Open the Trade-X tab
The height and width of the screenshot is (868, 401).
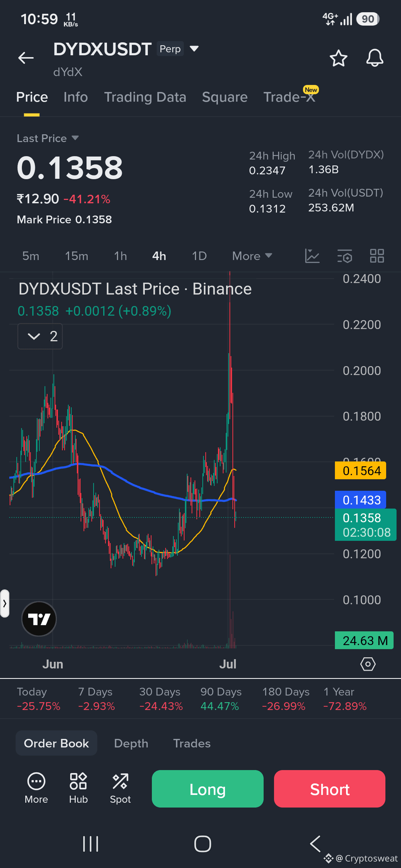(x=289, y=97)
